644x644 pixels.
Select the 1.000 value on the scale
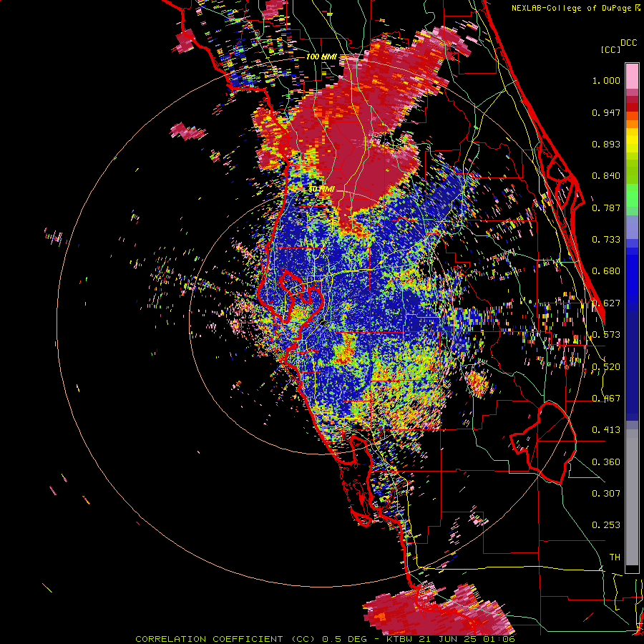pos(606,80)
